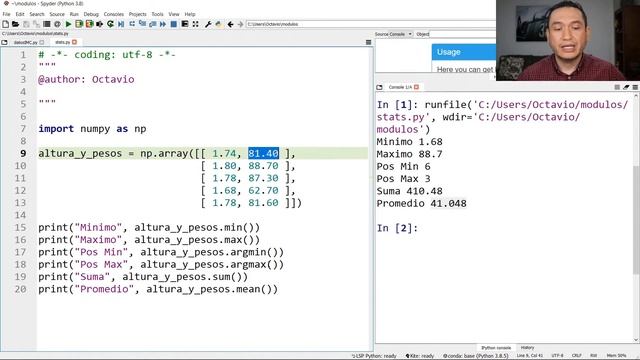Screen dimensions: 640x360
Task: Open the File menu
Action: [7, 14]
